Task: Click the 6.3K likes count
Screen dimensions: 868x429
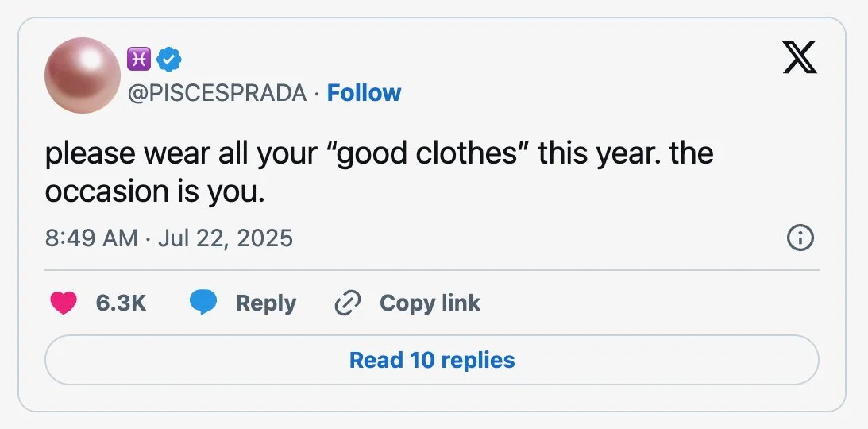Action: tap(121, 303)
